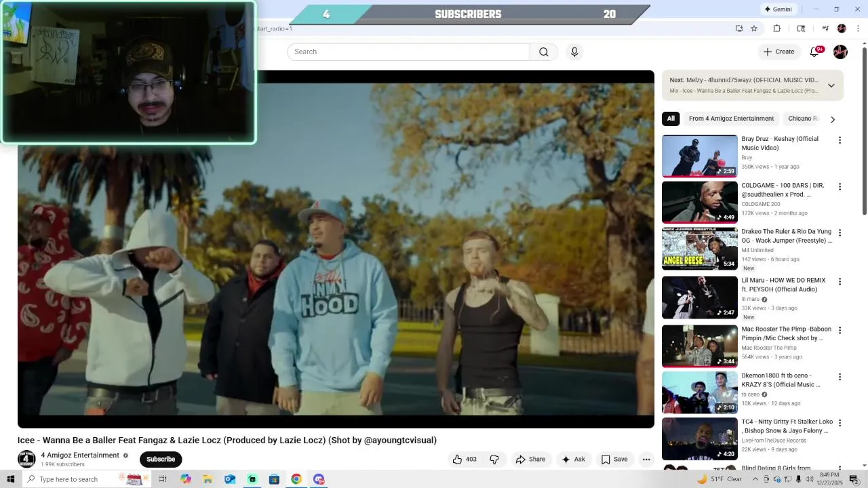The height and width of the screenshot is (488, 868).
Task: Select the Chicano Rap filter chip
Action: 803,119
